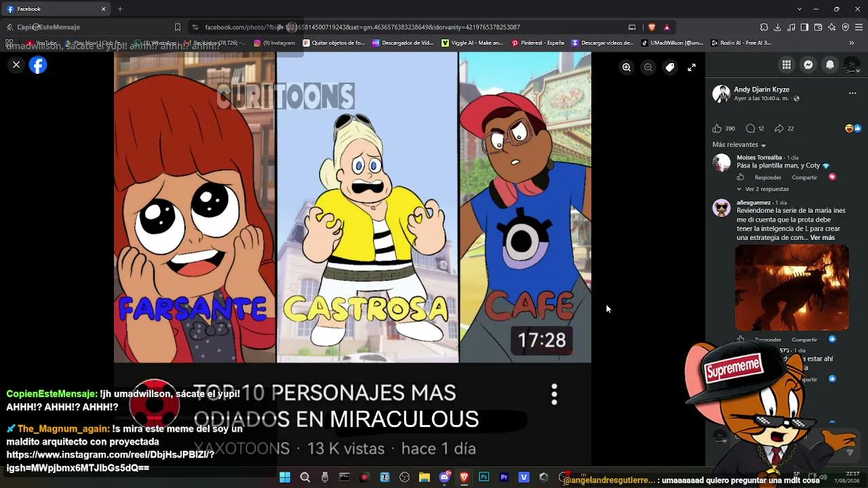868x488 pixels.
Task: Open Descargador de Víd... bookmark
Action: [403, 43]
